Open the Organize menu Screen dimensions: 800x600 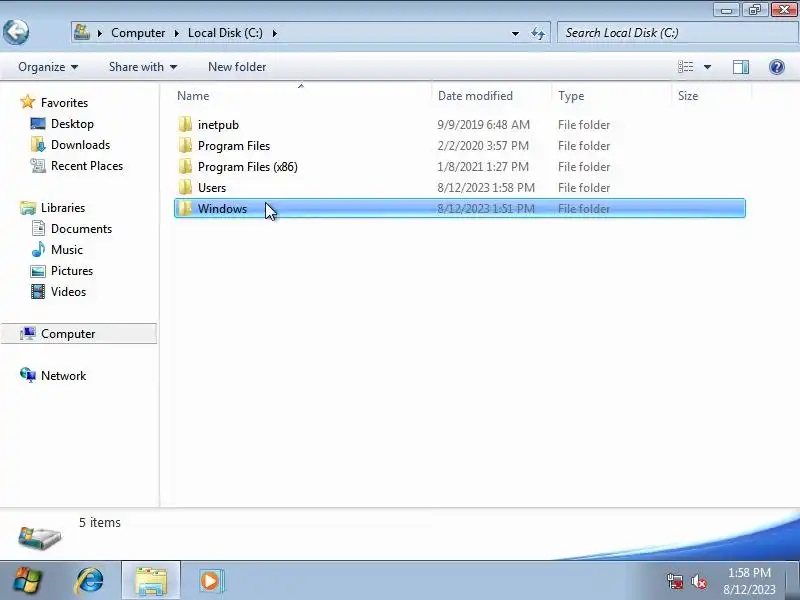[48, 67]
